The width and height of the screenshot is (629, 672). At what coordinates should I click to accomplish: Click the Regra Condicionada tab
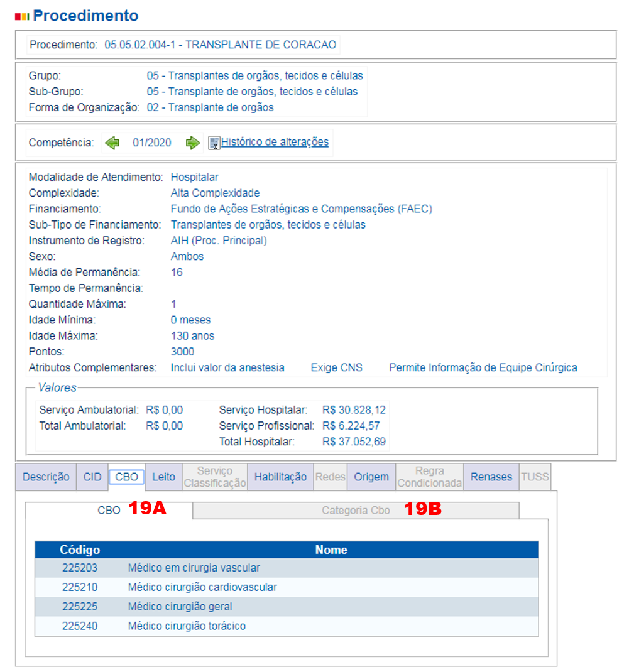[x=429, y=477]
